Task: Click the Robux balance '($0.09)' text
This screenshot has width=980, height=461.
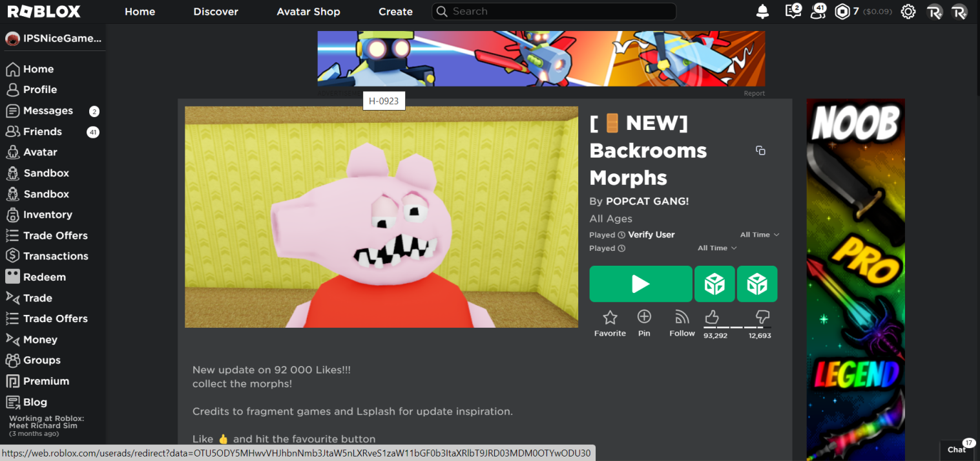Action: point(877,12)
